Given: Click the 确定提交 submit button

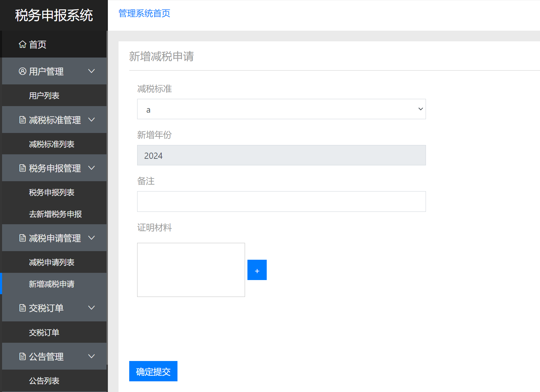Looking at the screenshot, I should (153, 371).
